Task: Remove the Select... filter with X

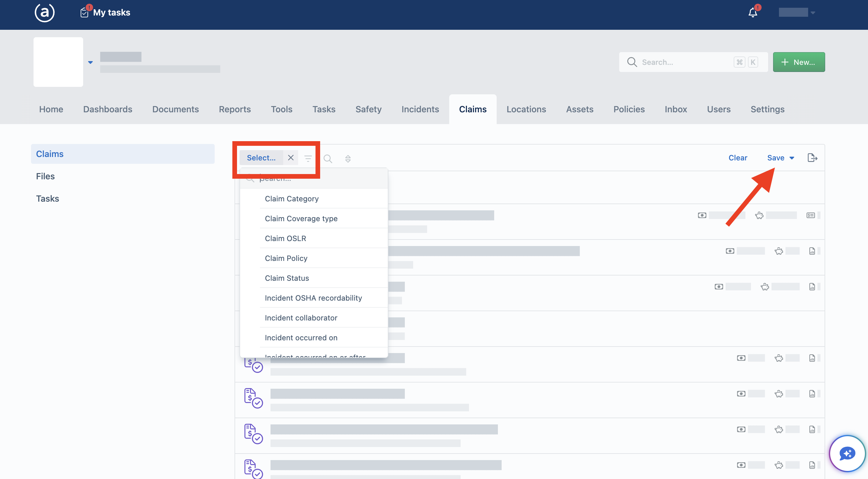Action: pyautogui.click(x=290, y=157)
